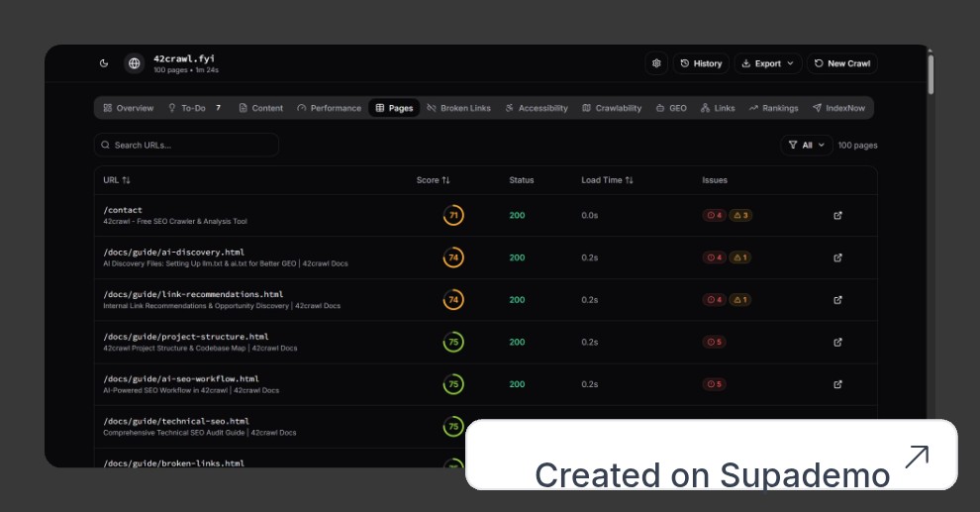Click red error badge on project-structure.html row
Viewport: 980px width, 512px height.
pyautogui.click(x=714, y=342)
